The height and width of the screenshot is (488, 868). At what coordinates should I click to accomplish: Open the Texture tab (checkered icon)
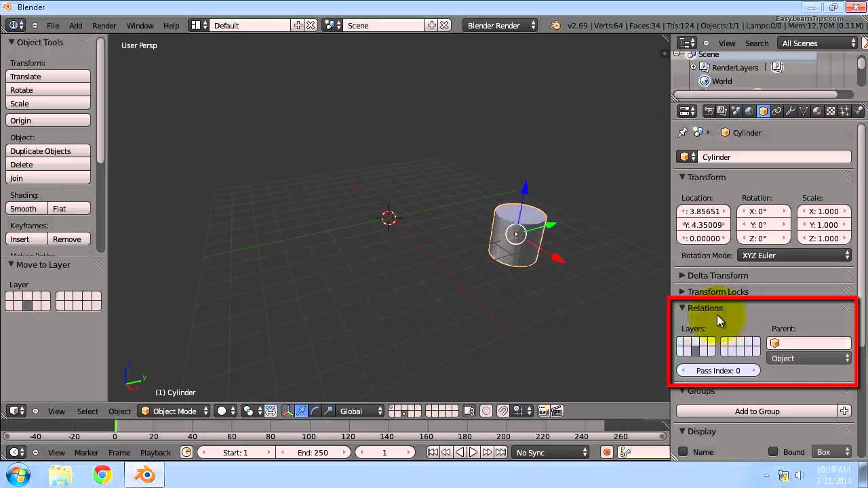click(830, 110)
